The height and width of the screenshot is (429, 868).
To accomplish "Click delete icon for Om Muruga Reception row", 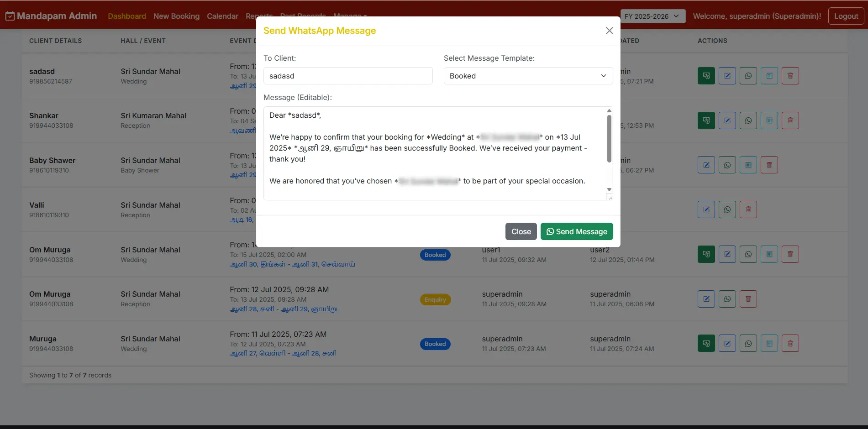I will coord(748,299).
